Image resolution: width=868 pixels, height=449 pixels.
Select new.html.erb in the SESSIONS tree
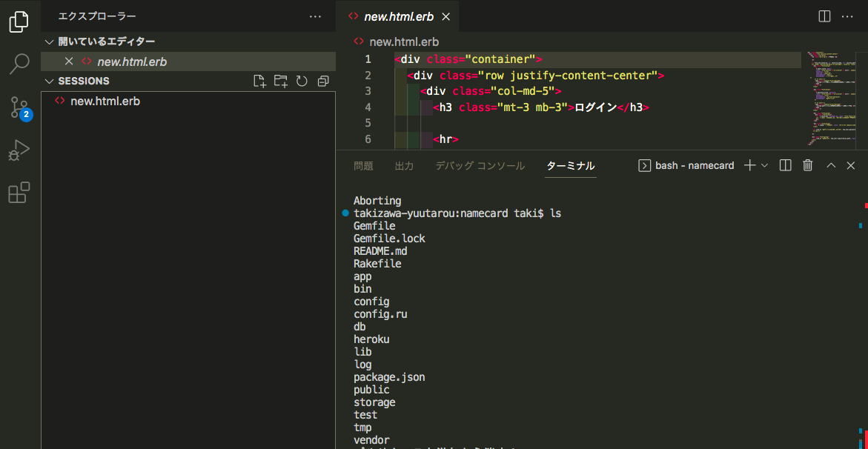pos(105,101)
